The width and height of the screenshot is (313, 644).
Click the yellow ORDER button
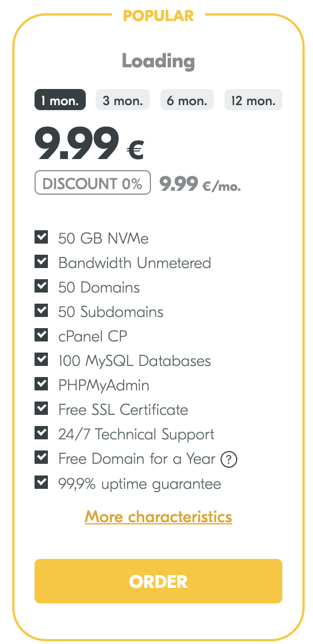(158, 581)
